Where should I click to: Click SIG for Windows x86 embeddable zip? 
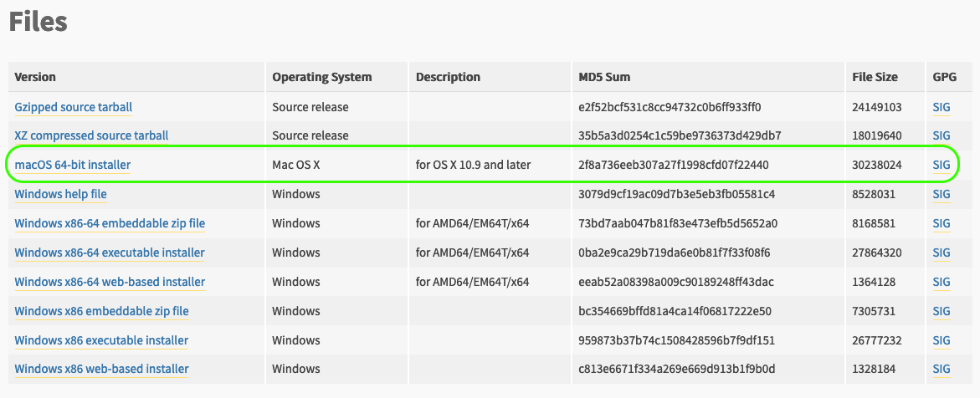tap(942, 311)
